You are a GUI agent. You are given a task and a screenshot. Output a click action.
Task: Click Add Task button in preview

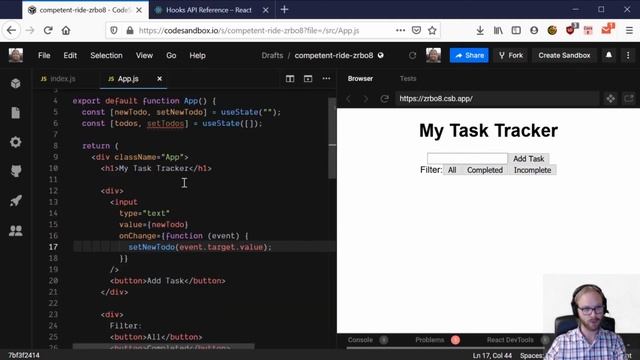[529, 158]
